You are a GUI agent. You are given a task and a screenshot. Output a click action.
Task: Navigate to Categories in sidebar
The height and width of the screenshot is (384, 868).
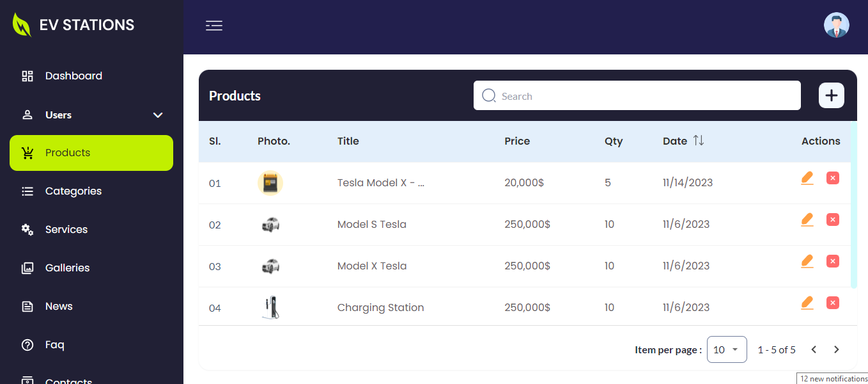(73, 191)
